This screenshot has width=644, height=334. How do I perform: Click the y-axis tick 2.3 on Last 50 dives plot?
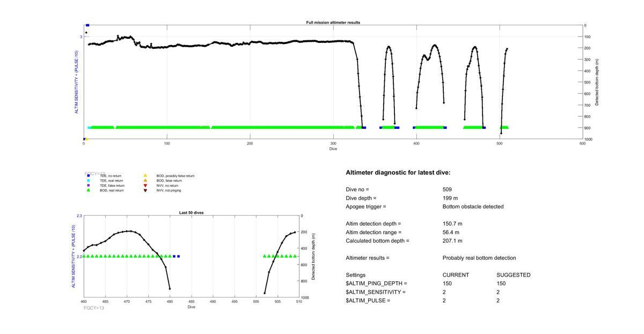pyautogui.click(x=79, y=216)
